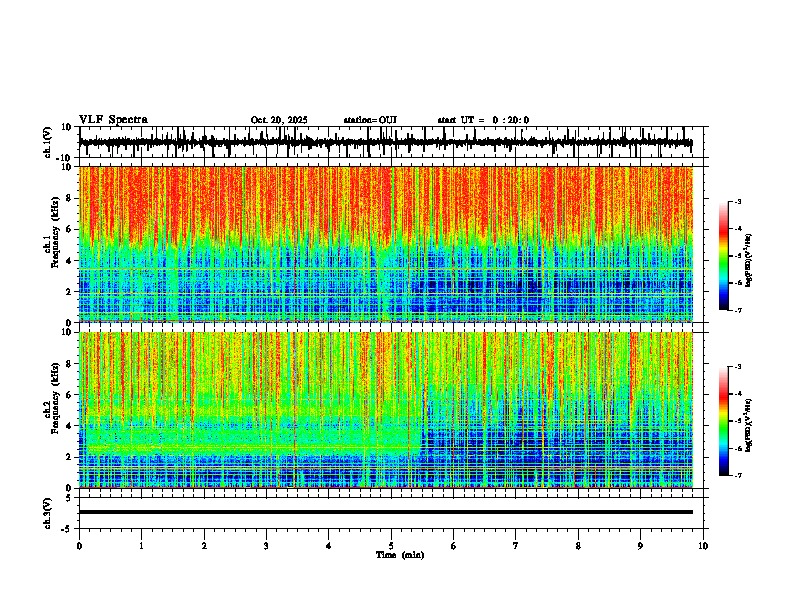Click the ch.2 colorbar log(PSD) unit label
792x612 pixels.
pyautogui.click(x=749, y=425)
